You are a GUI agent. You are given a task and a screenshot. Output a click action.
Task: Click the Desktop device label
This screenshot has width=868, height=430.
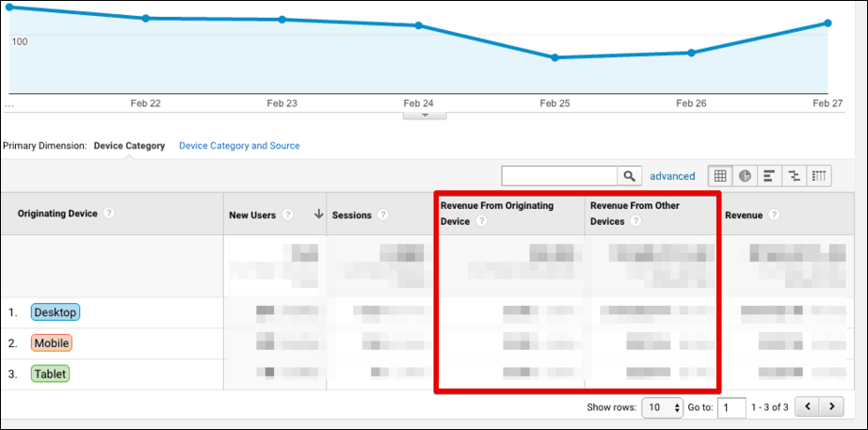click(56, 312)
